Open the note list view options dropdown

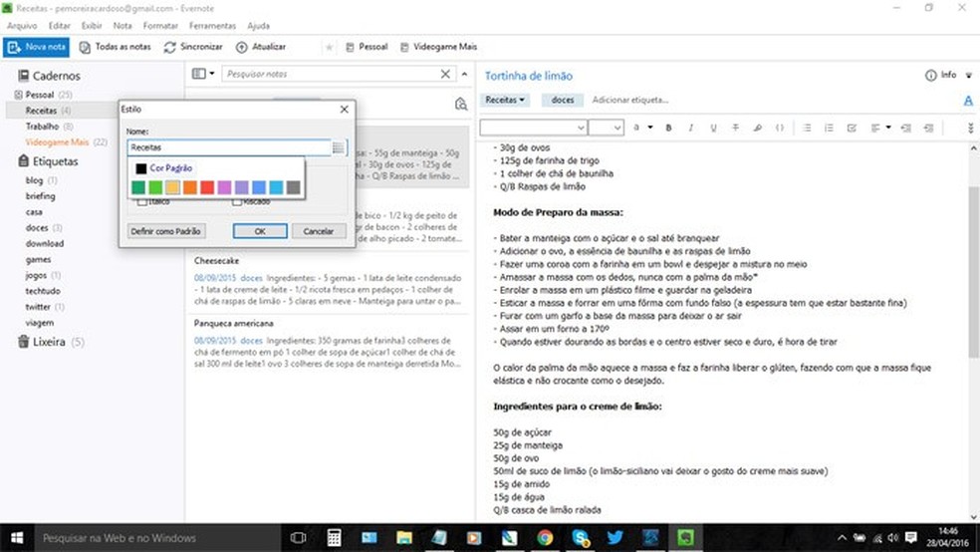click(x=203, y=74)
